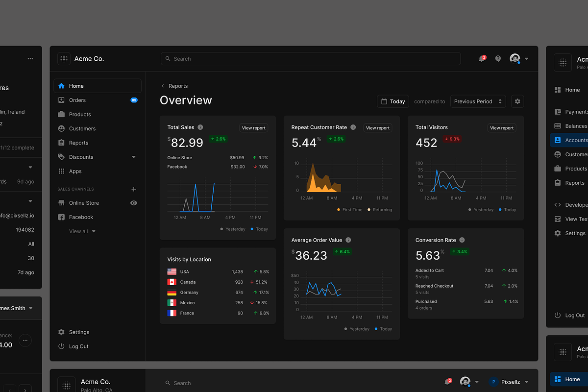Toggle the Returning legend on Repeat Customer Rate

[x=382, y=209]
